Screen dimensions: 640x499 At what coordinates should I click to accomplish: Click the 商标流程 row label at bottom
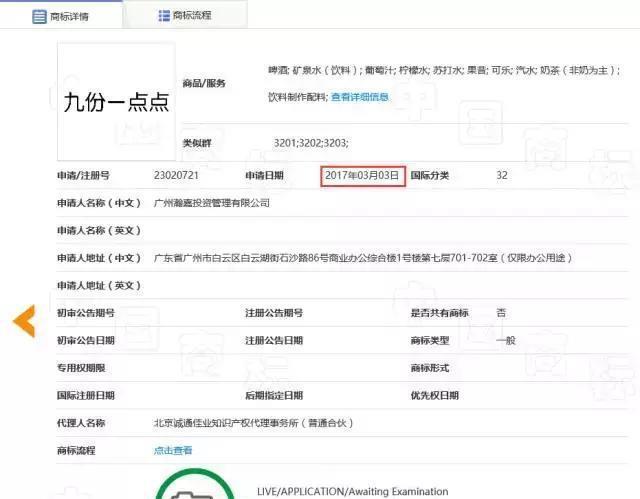[x=76, y=450]
